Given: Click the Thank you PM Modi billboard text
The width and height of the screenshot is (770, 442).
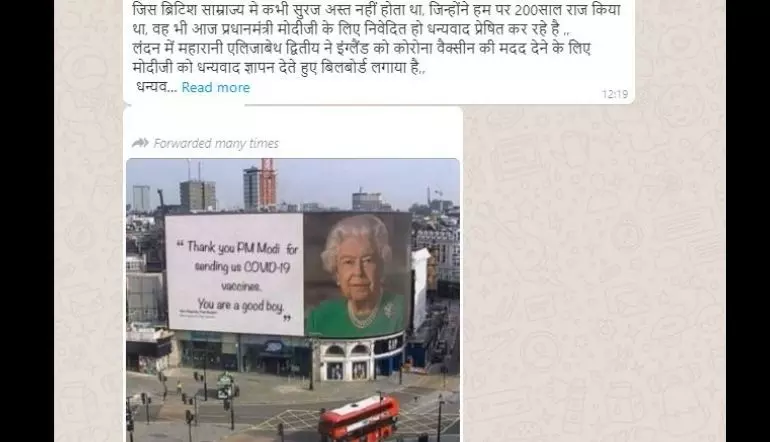Looking at the screenshot, I should (237, 248).
